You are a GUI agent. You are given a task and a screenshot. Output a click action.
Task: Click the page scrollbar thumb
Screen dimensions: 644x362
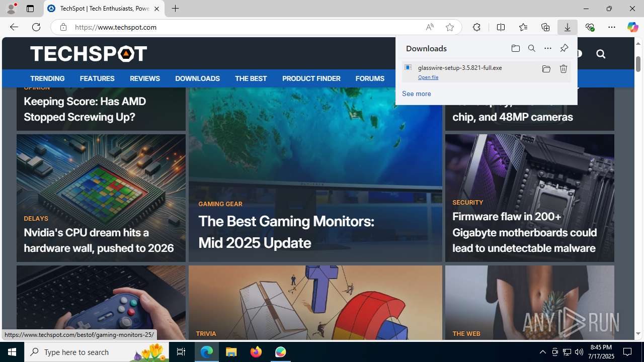638,64
